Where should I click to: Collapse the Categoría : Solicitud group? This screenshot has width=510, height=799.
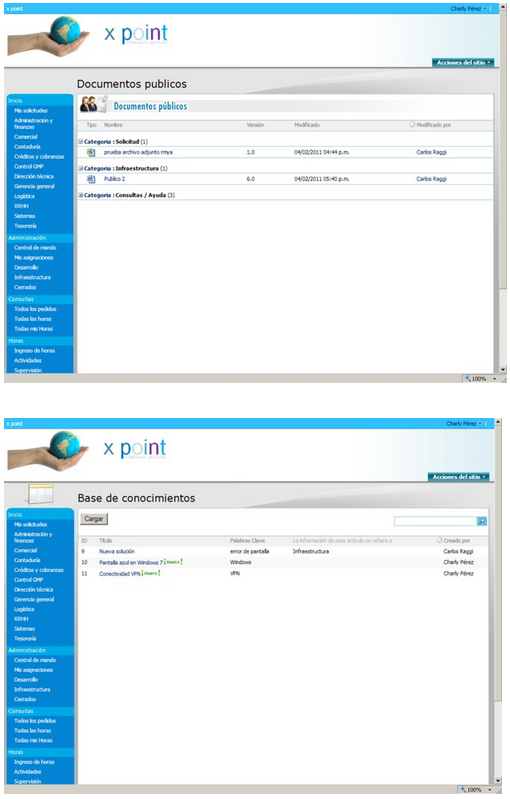pos(80,142)
